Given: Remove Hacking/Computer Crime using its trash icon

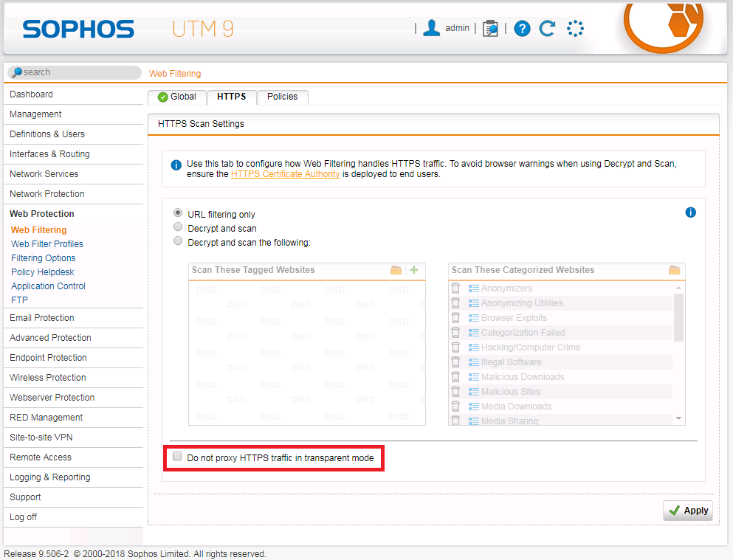Looking at the screenshot, I should click(455, 348).
